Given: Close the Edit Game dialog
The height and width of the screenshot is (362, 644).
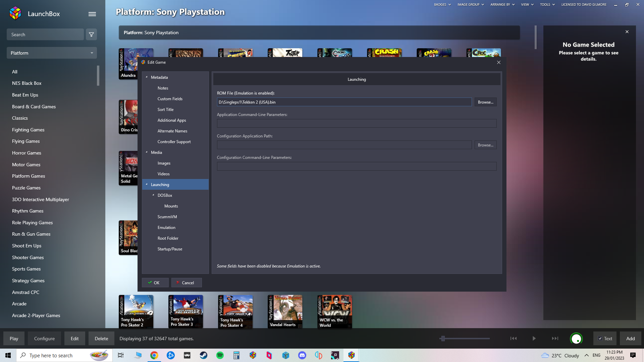Looking at the screenshot, I should 499,62.
